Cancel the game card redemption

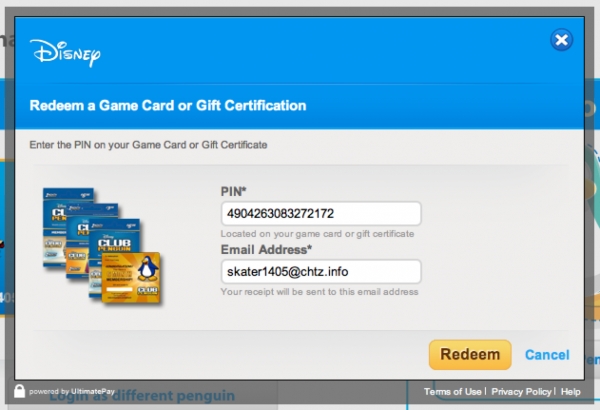(x=547, y=355)
